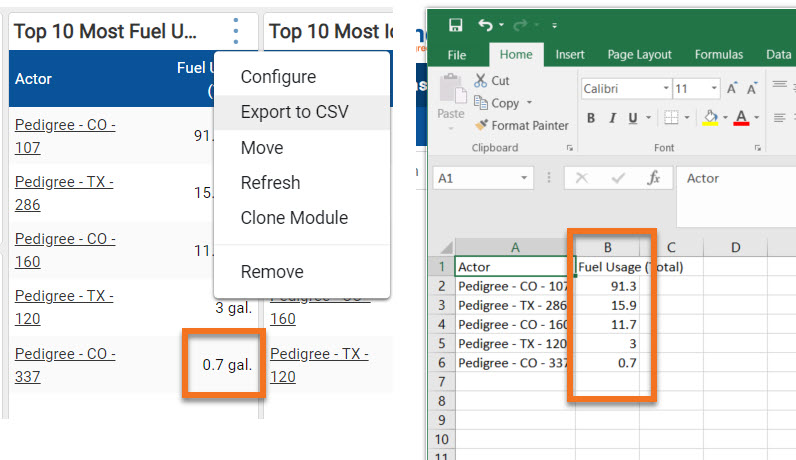Viewport: 796px width, 460px height.
Task: Open Pedigree - TX - 286 actor link
Action: point(64,193)
